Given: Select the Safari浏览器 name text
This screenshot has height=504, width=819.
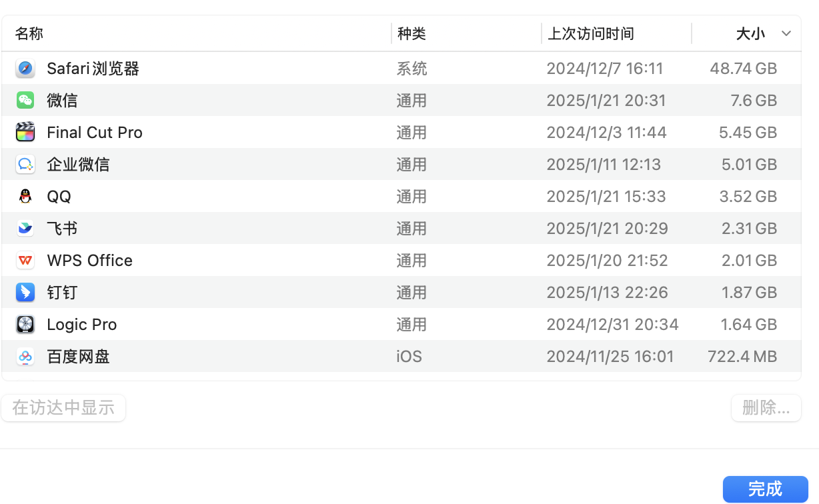Looking at the screenshot, I should [x=93, y=69].
